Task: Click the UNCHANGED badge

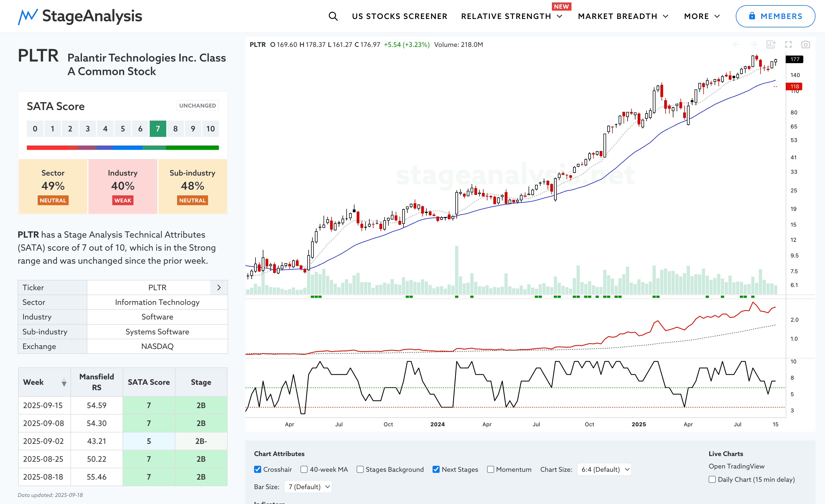Action: pyautogui.click(x=197, y=105)
